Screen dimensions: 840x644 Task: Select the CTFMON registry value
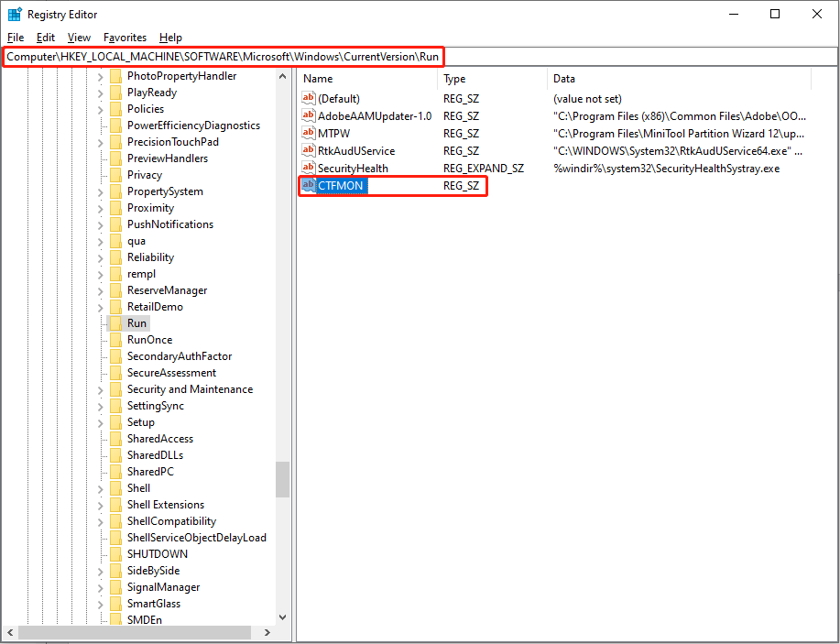(341, 186)
